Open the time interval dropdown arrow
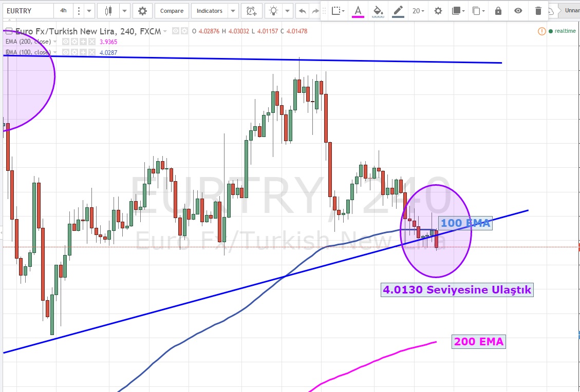This screenshot has width=580, height=392. click(x=89, y=11)
